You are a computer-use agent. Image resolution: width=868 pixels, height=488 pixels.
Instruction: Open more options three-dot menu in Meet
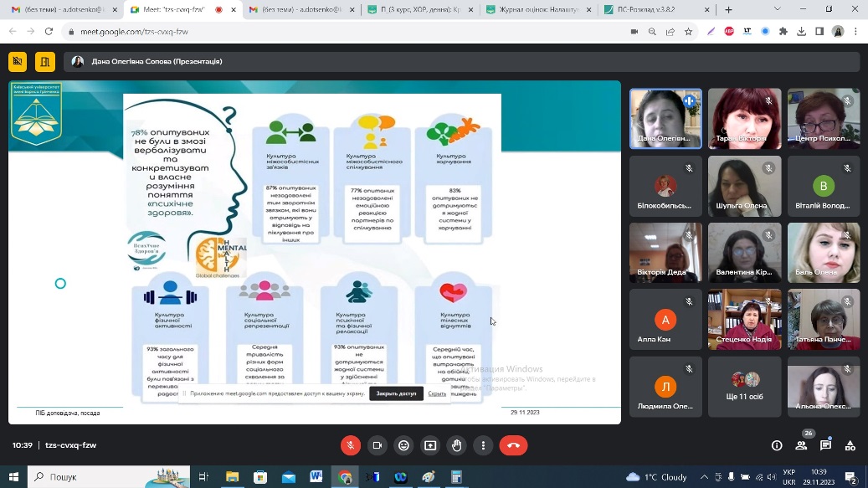[483, 445]
